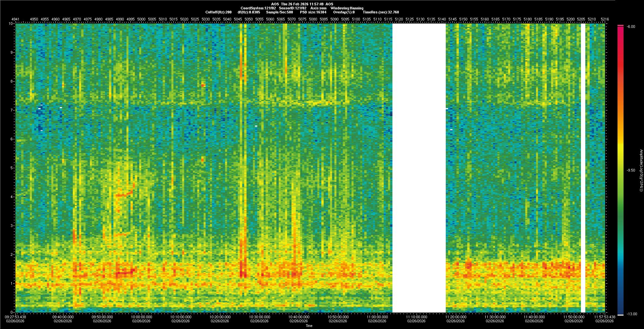This screenshot has height=329, width=644.
Task: Click the Cuttoff(Hz):200 header text
Action: (x=218, y=12)
